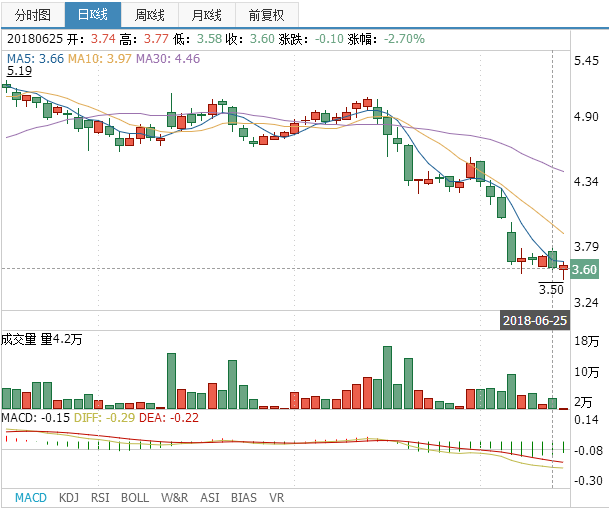The width and height of the screenshot is (609, 512).
Task: Open the 周K线 weekly chart tab
Action: pos(150,15)
